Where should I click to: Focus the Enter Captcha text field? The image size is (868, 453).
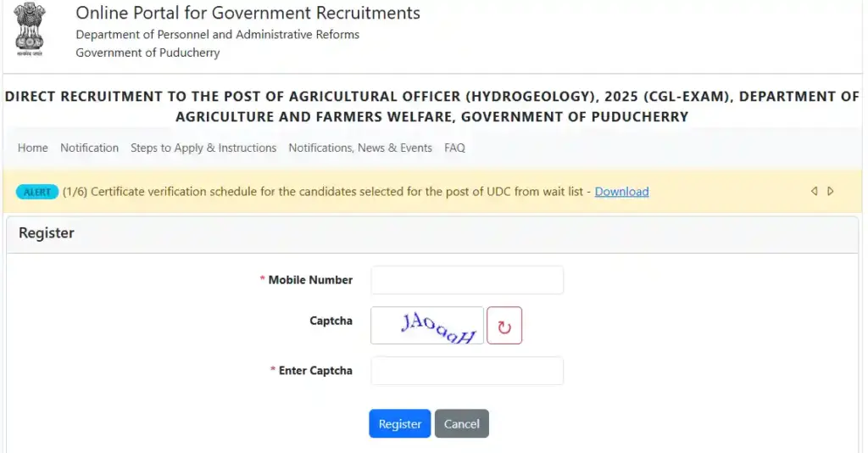coord(467,371)
